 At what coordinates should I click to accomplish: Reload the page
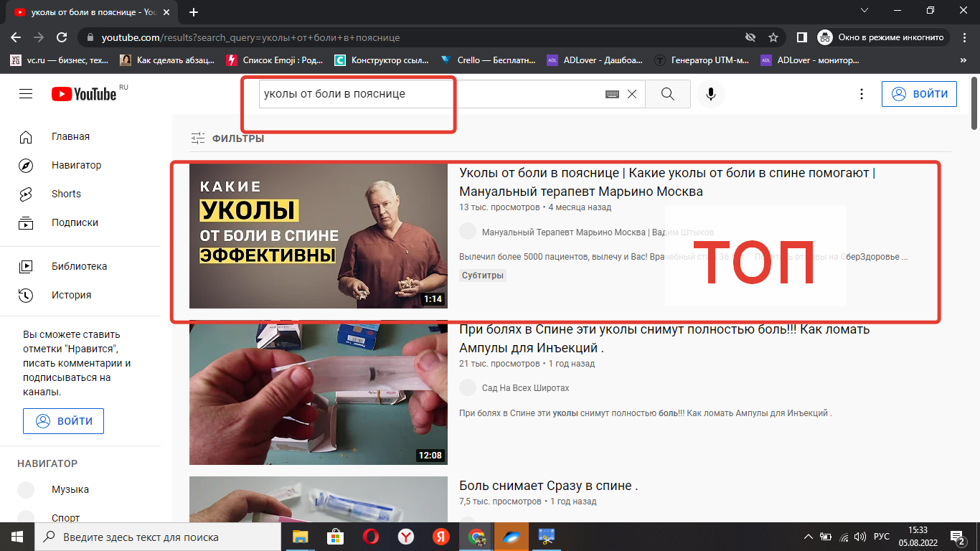[62, 37]
